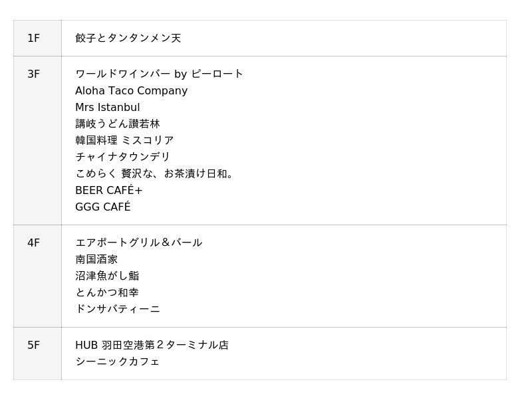Screen dimensions: 532x400
Task: Open チャイナタウンデリ restaurant entry
Action: (122, 157)
